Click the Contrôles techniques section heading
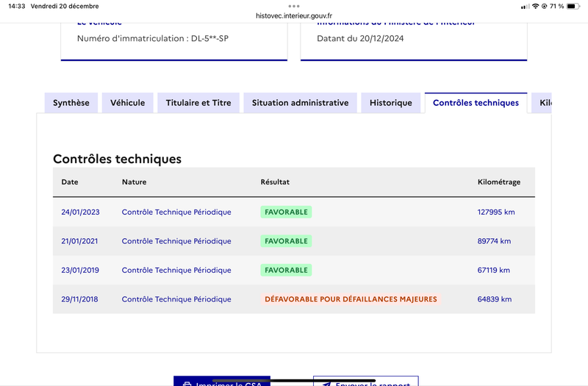 tap(117, 159)
